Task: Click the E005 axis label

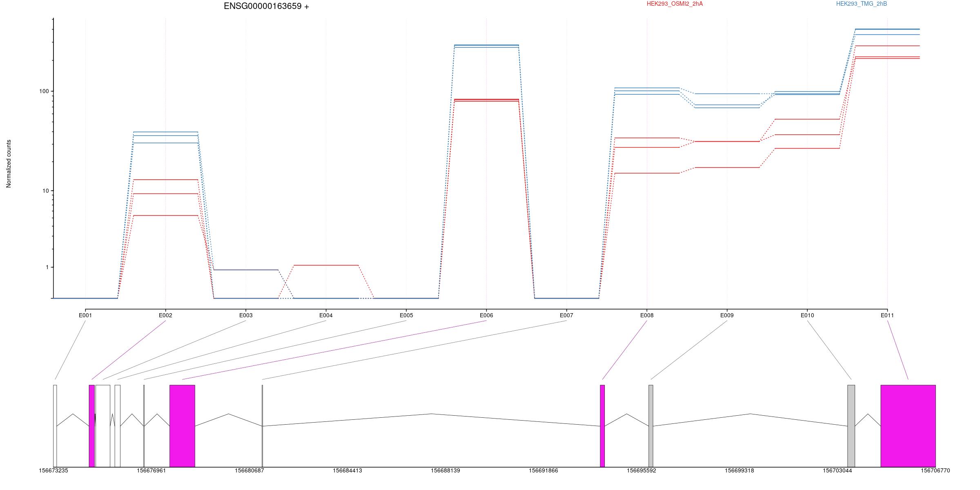Action: pyautogui.click(x=406, y=315)
